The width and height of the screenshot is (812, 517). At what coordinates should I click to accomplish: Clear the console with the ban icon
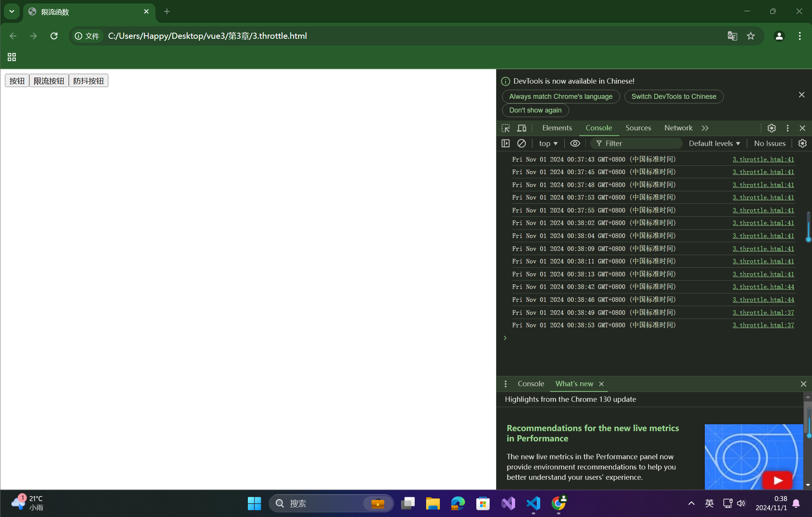(522, 143)
